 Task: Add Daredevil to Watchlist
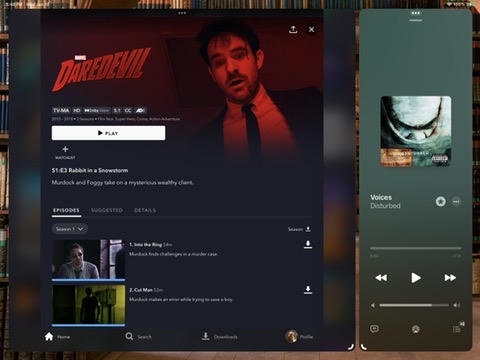point(65,152)
